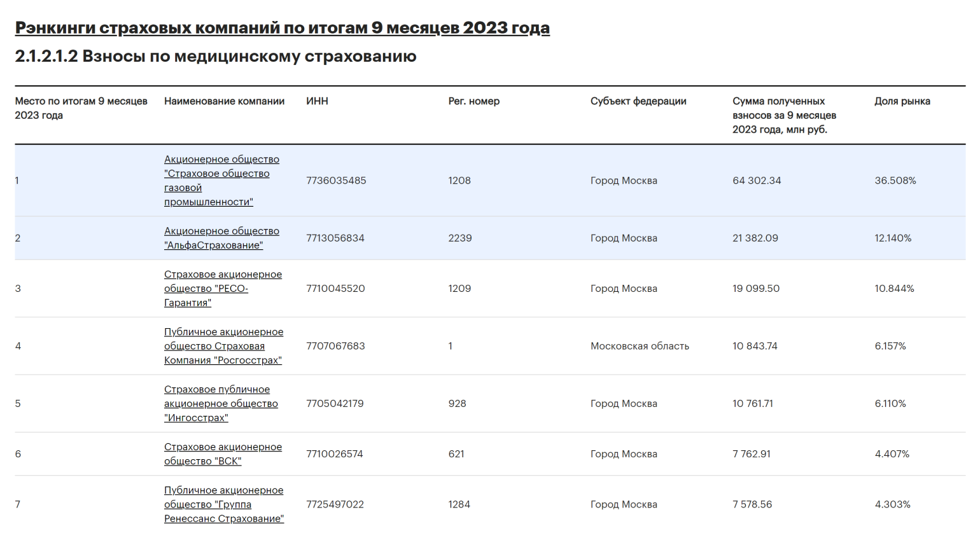Click the "Место по итогам 9 месяцев" column header
980x552 pixels.
(x=81, y=108)
